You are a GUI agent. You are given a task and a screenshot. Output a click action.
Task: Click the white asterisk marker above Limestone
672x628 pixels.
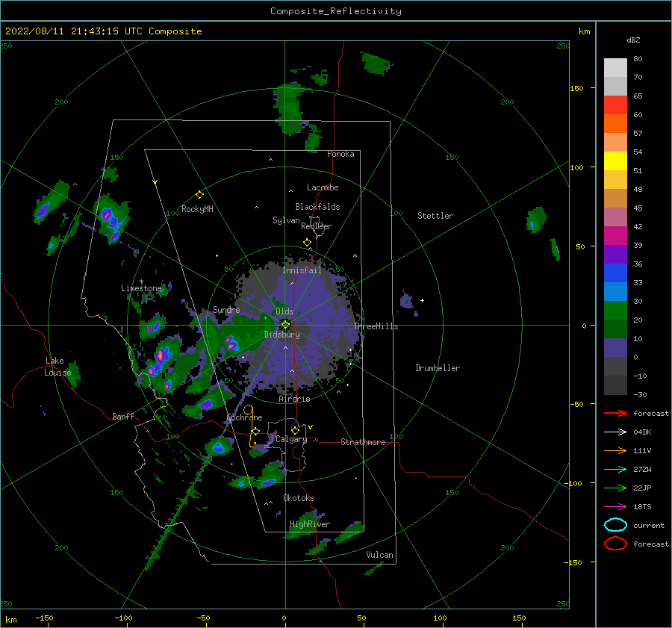coord(141,282)
